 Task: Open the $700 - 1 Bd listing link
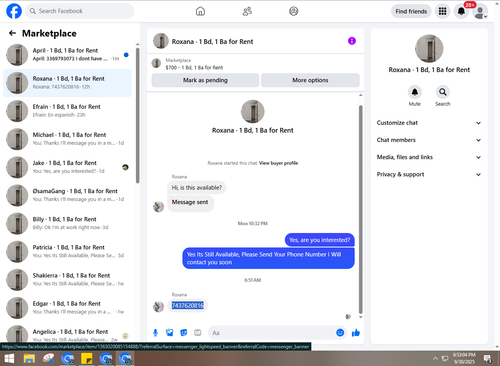coord(194,67)
